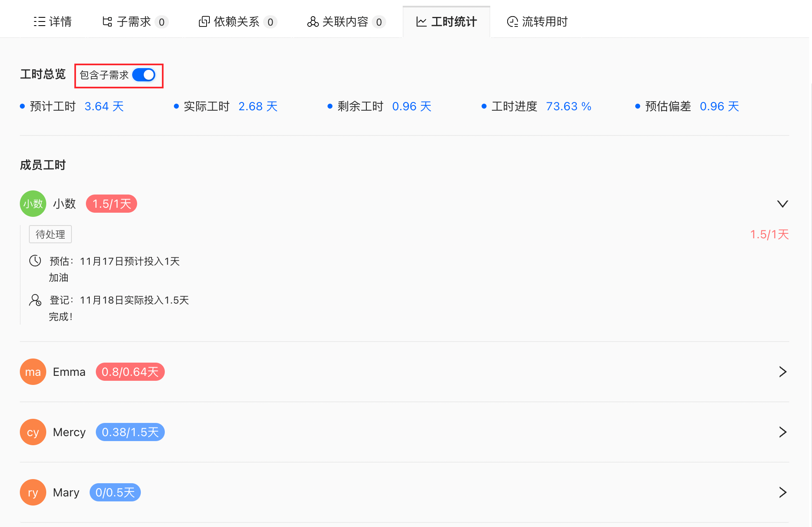Click the 子需求 hierarchy icon
This screenshot has width=812, height=527.
[x=107, y=21]
